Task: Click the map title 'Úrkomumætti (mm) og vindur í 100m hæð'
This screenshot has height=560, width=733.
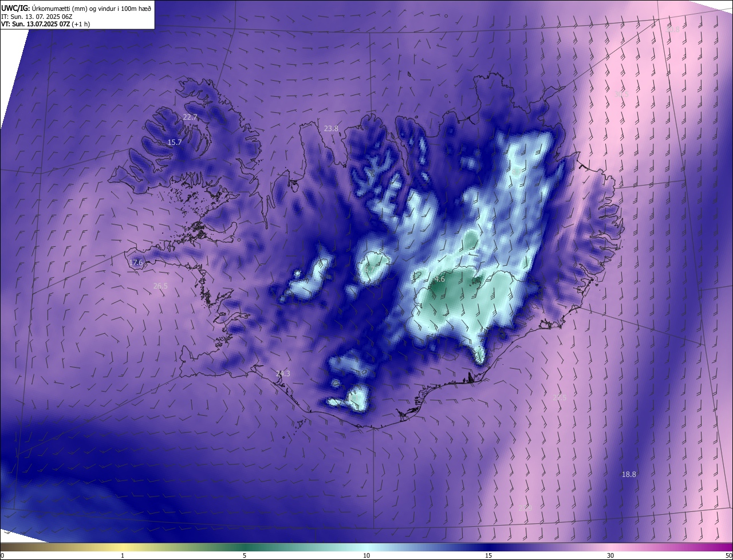Action: tap(92, 8)
